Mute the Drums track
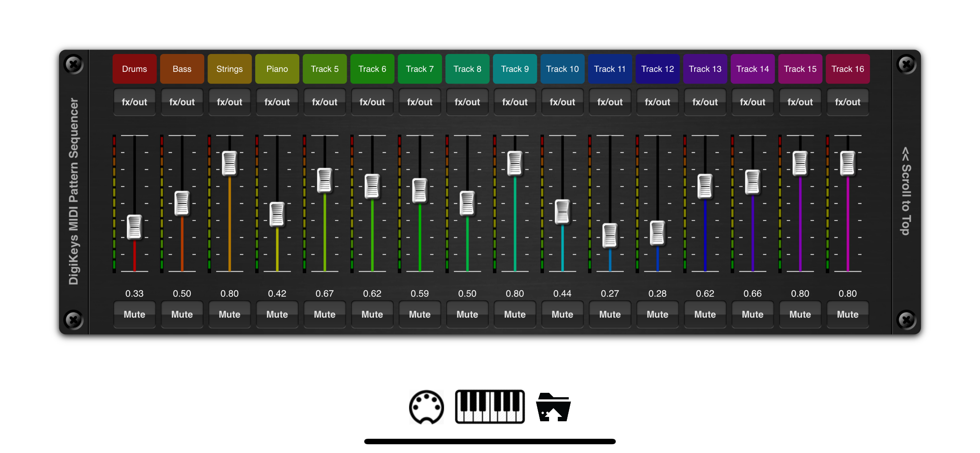The width and height of the screenshot is (980, 453). point(134,314)
